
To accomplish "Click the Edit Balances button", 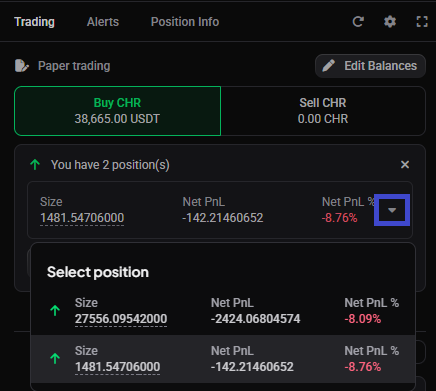I will pos(370,66).
